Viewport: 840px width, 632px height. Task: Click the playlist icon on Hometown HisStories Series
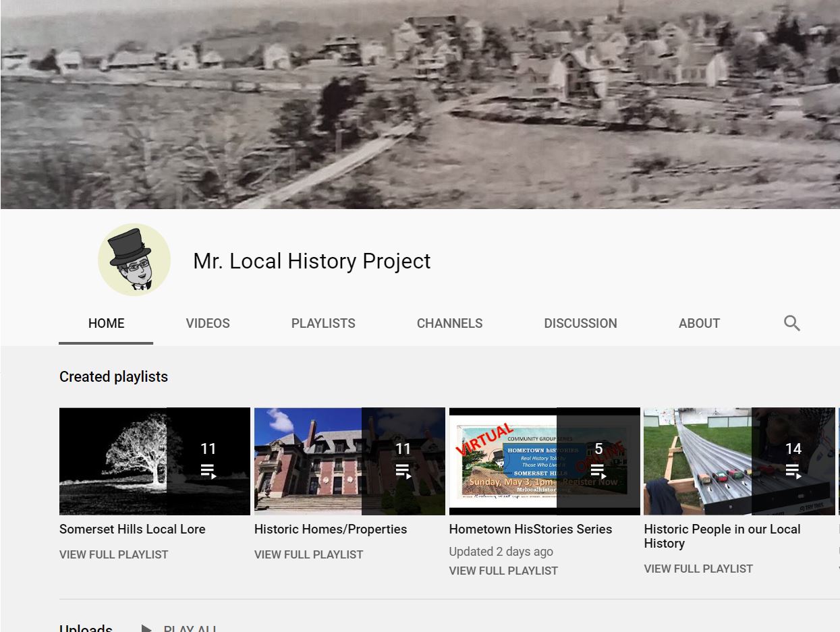[x=597, y=468]
